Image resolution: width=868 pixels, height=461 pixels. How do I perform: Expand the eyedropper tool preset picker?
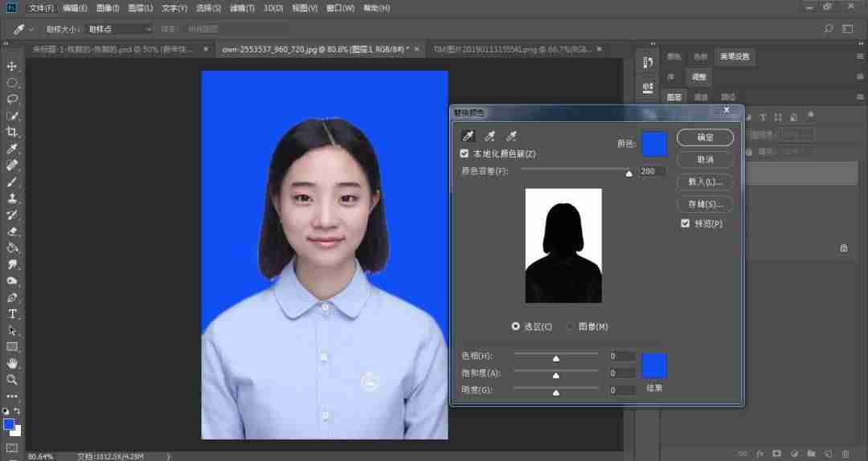tap(31, 29)
